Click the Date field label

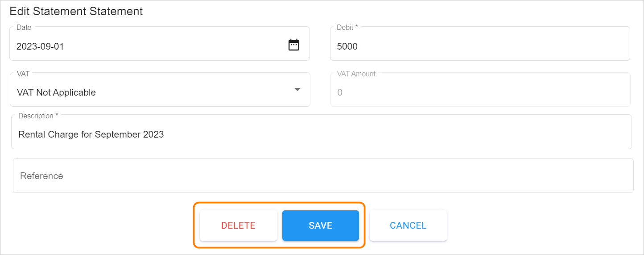click(x=24, y=27)
